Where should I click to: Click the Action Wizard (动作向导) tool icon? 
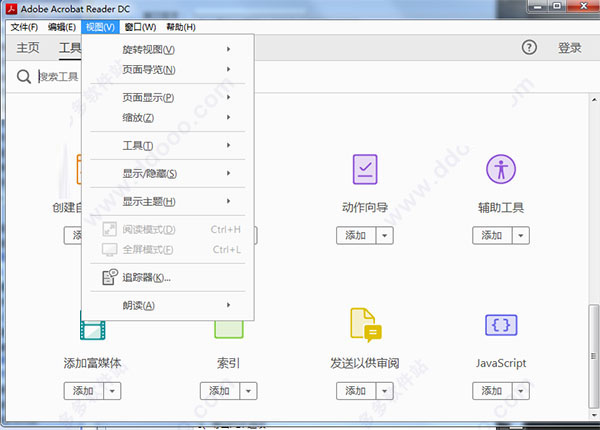click(365, 169)
